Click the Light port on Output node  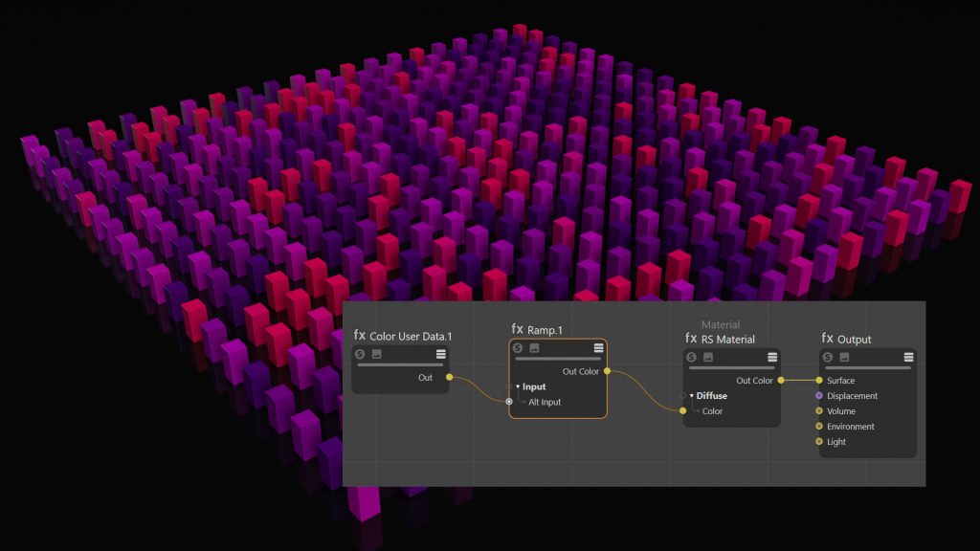[819, 442]
